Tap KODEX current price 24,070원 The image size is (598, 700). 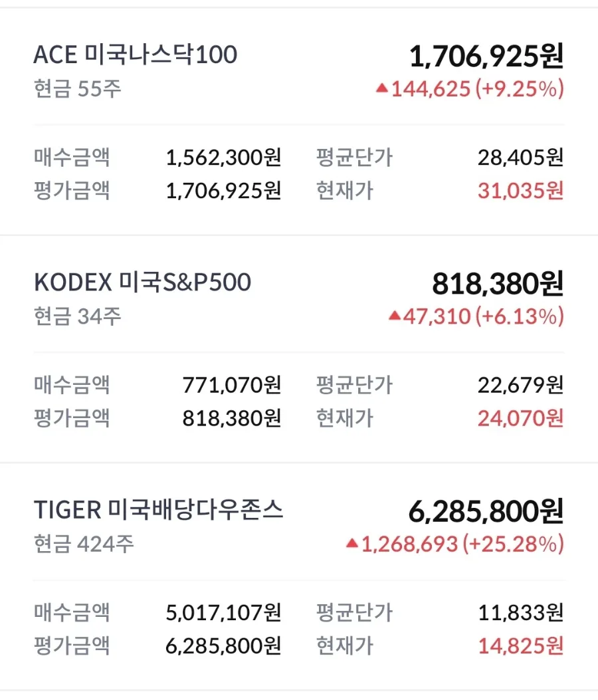point(521,418)
